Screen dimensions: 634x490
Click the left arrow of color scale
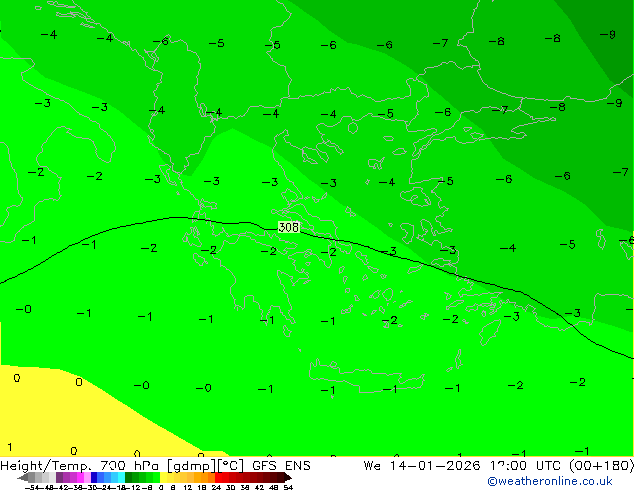23,478
